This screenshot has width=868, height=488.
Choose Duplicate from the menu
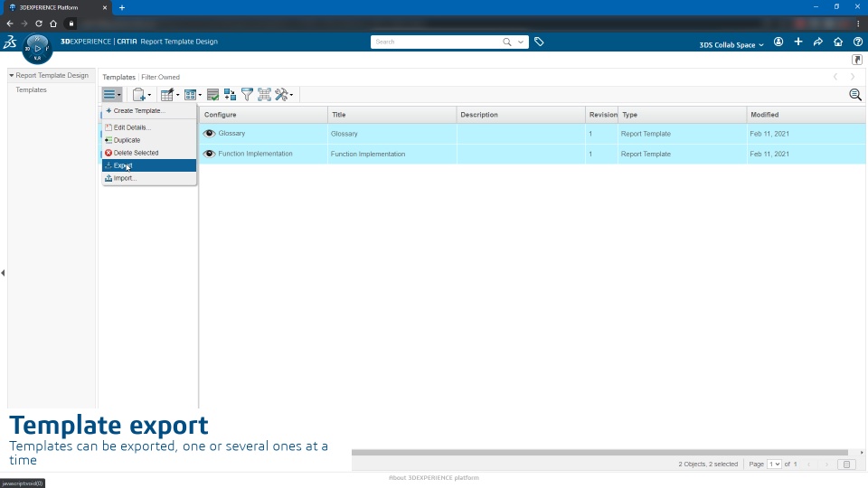149,140
